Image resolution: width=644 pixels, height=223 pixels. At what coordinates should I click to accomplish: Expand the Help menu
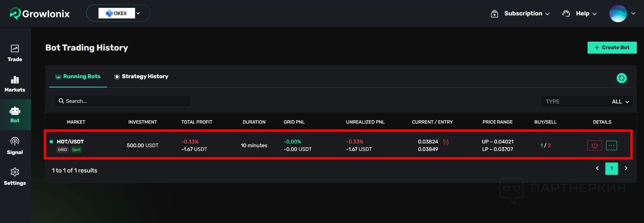[x=580, y=14]
